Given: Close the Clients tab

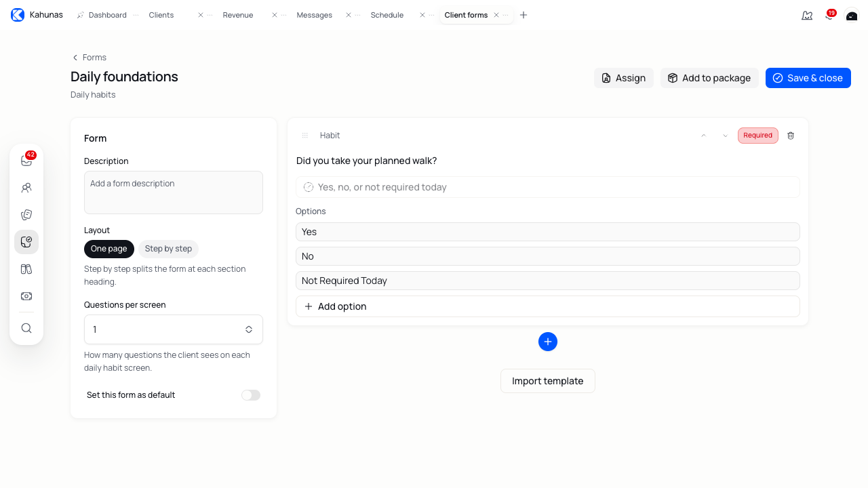Looking at the screenshot, I should [x=201, y=15].
